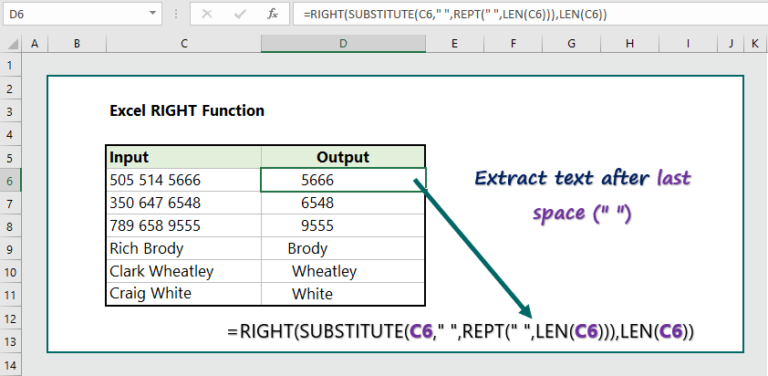Select column H header
The image size is (768, 376).
coord(630,44)
